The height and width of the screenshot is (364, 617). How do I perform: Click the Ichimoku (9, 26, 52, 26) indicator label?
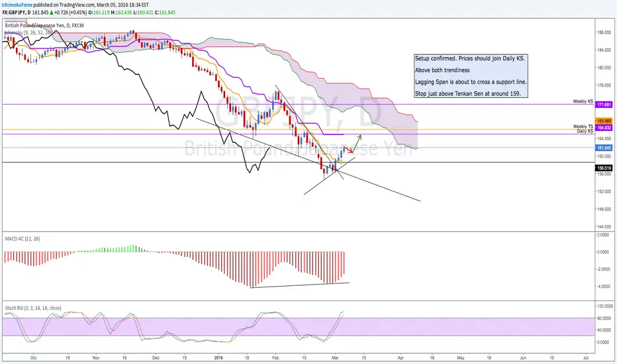tap(28, 32)
